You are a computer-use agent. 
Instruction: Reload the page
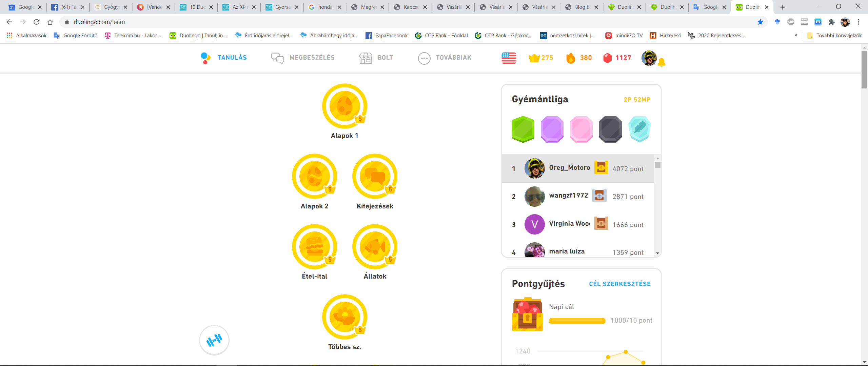[37, 22]
